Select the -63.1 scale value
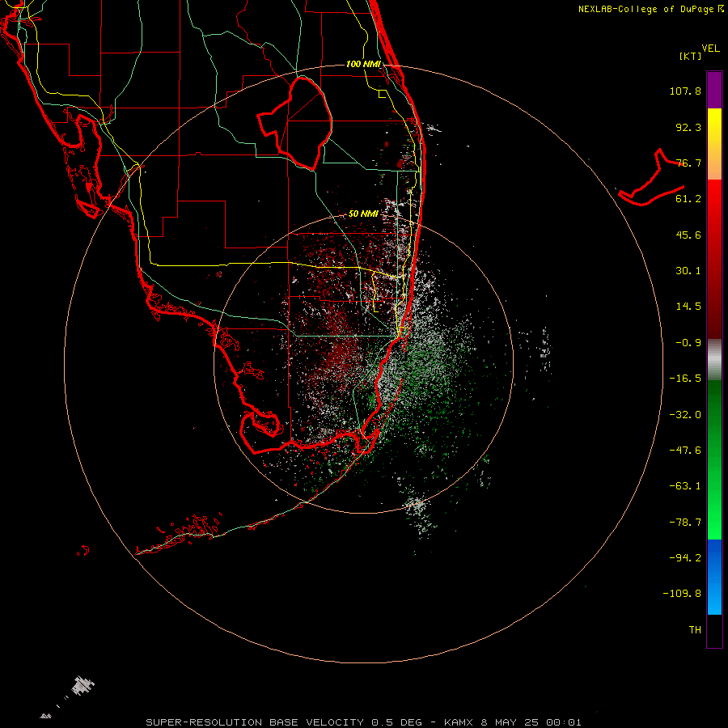The image size is (728, 728). (685, 486)
